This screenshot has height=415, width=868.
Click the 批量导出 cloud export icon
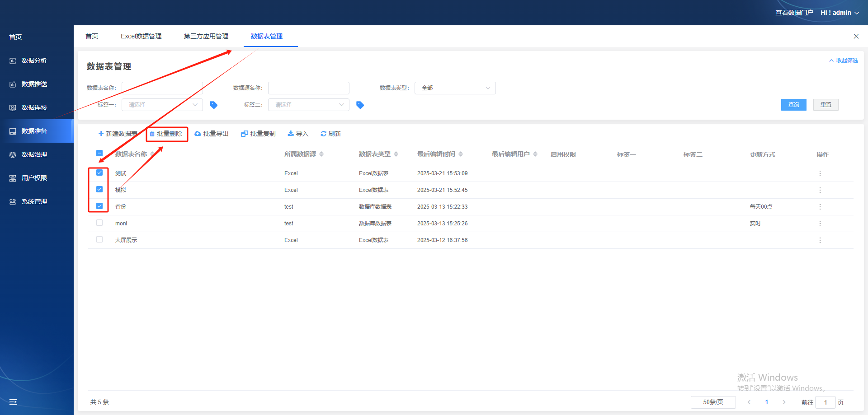point(198,134)
